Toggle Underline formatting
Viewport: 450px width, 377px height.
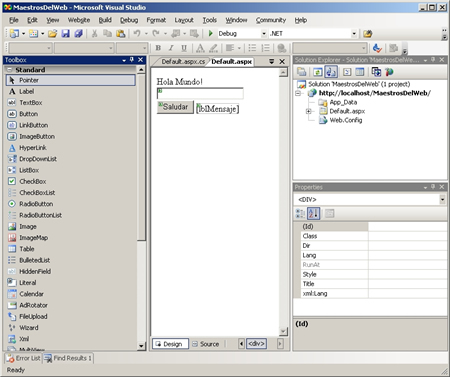[x=184, y=48]
